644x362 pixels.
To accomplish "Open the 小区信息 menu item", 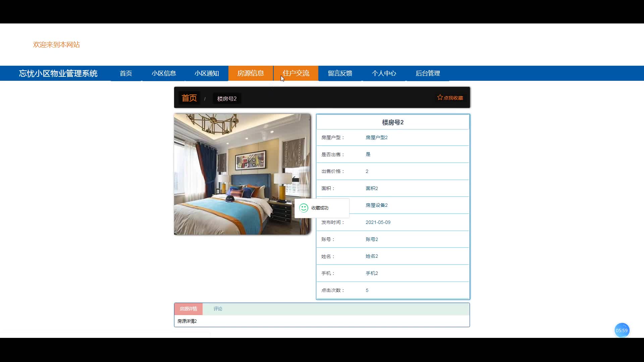I will 164,73.
